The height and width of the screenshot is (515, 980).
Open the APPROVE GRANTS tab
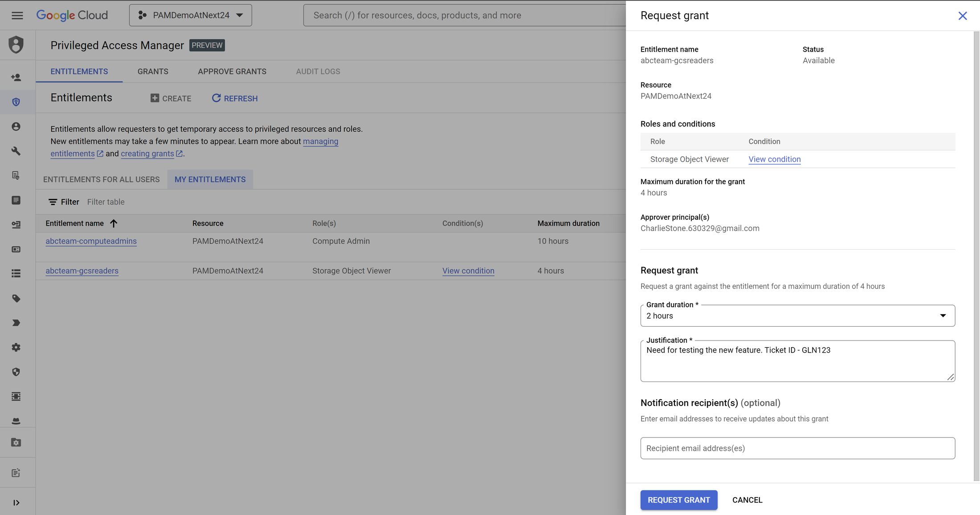[232, 71]
